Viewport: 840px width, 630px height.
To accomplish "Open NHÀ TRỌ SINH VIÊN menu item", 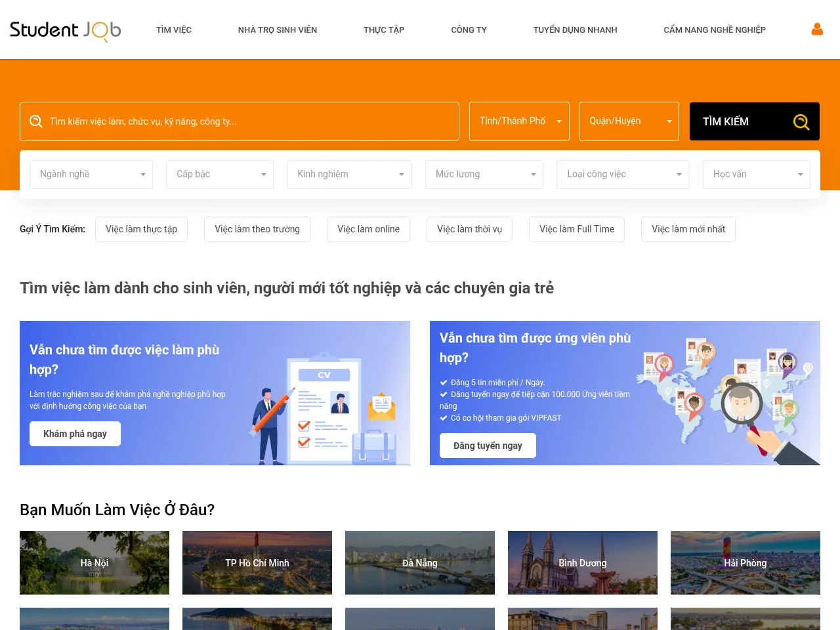I will [x=278, y=30].
